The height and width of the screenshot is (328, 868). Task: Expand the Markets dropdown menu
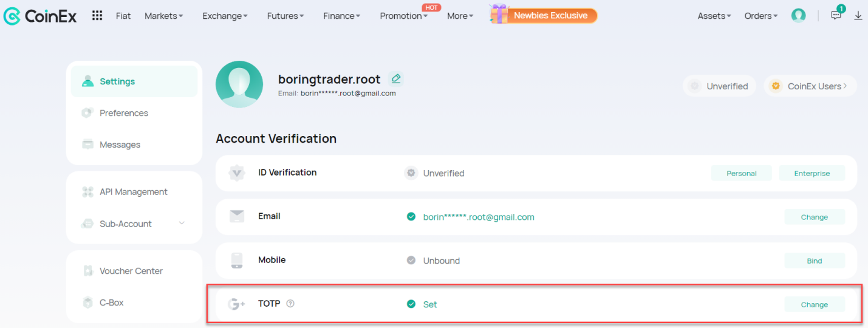click(x=163, y=16)
